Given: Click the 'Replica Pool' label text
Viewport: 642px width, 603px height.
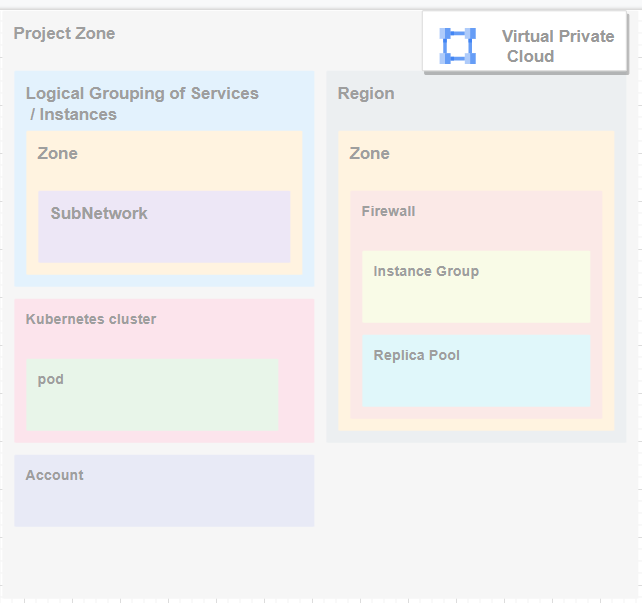Looking at the screenshot, I should 416,356.
